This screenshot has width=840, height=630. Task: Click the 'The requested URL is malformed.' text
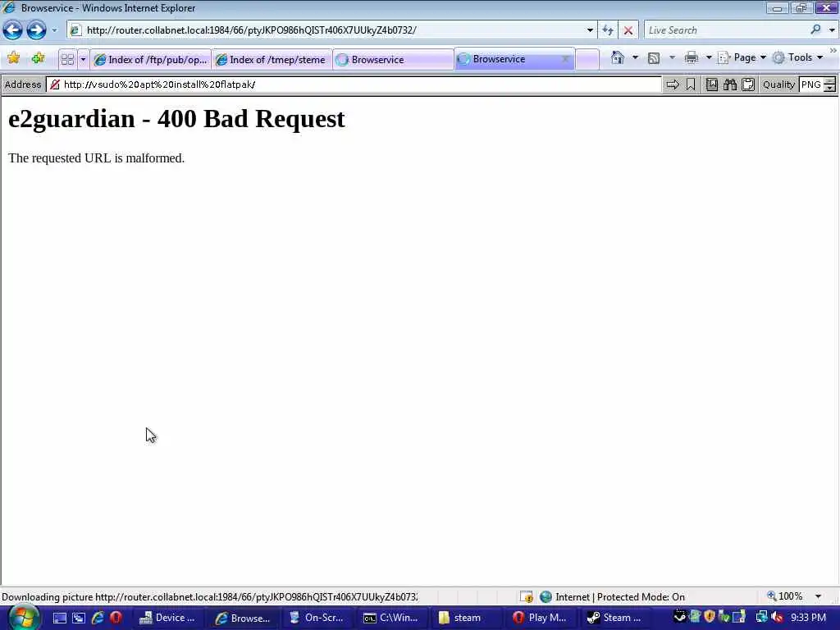pyautogui.click(x=97, y=158)
